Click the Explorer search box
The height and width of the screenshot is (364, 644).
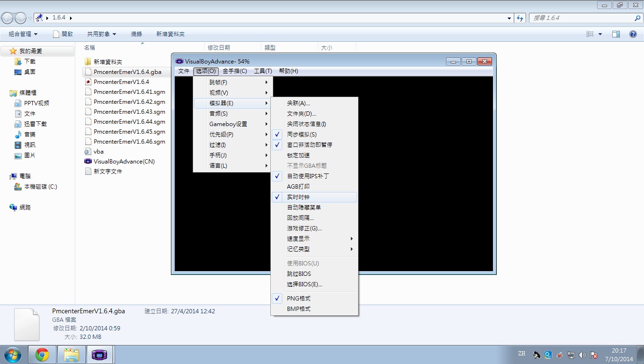[585, 18]
